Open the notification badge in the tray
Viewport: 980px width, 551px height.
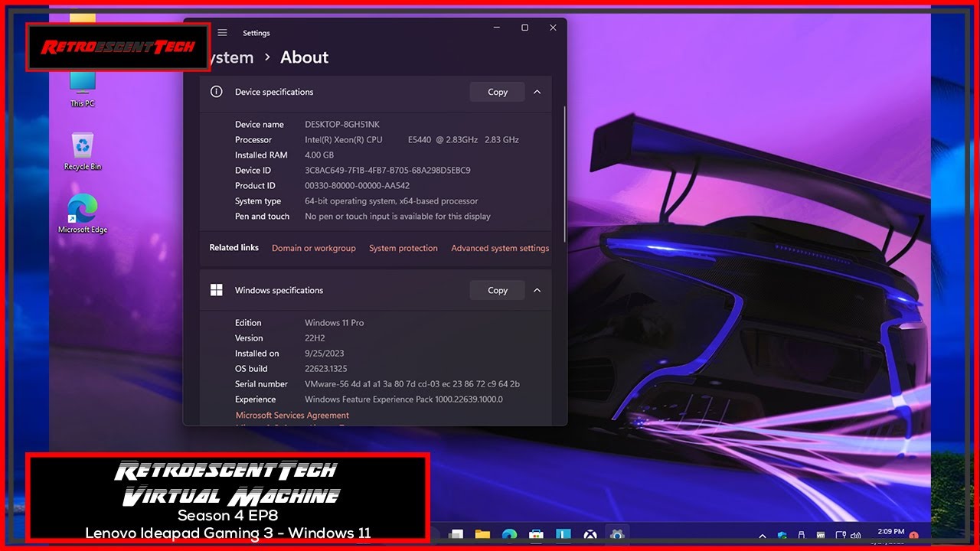pyautogui.click(x=913, y=536)
